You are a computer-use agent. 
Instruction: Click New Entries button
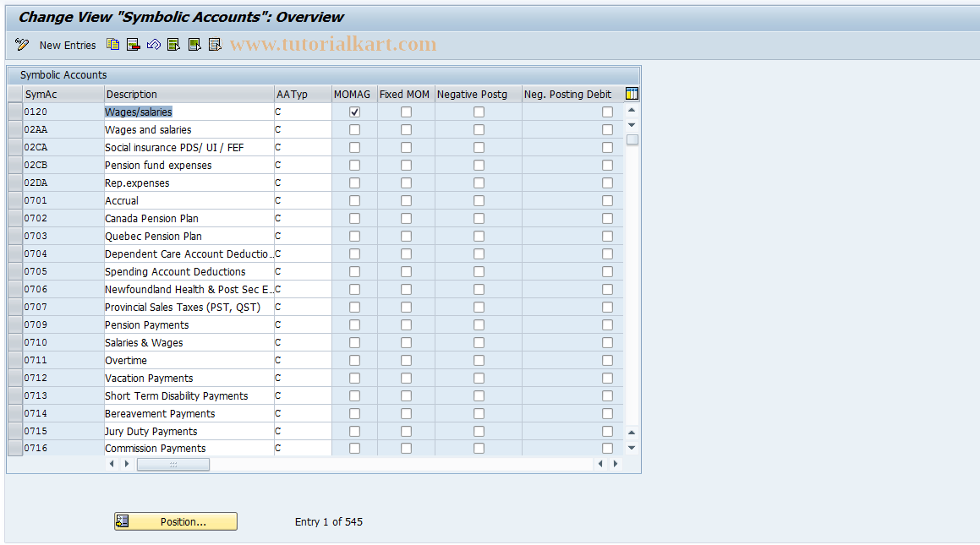(68, 45)
